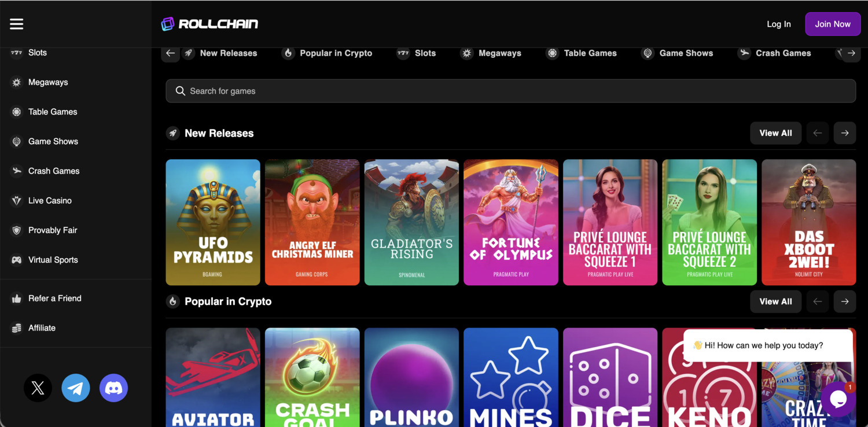Screen dimensions: 868x427
Task: Switch to the Table Games category tab
Action: click(582, 53)
